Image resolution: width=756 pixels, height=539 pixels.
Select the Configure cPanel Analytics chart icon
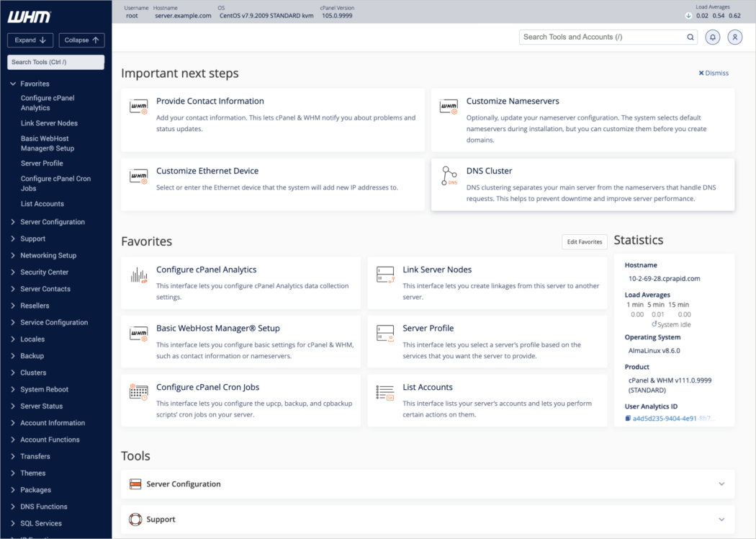point(137,276)
